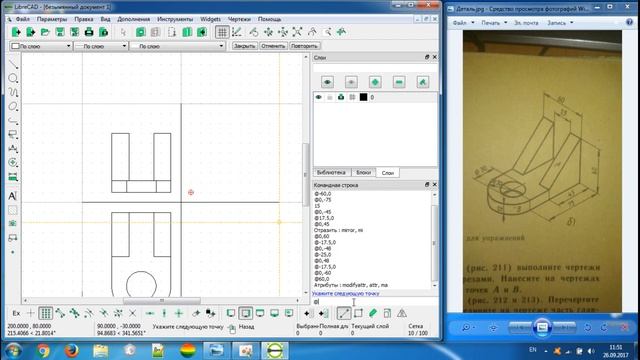Open the line width 'По слою' dropdown
The width and height of the screenshot is (640, 360).
[x=101, y=46]
